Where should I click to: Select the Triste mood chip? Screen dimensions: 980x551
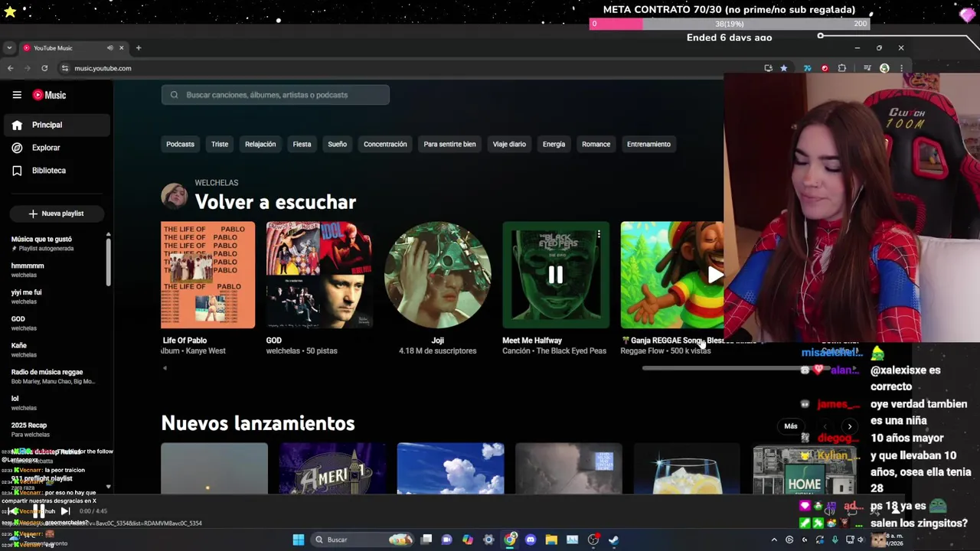220,144
